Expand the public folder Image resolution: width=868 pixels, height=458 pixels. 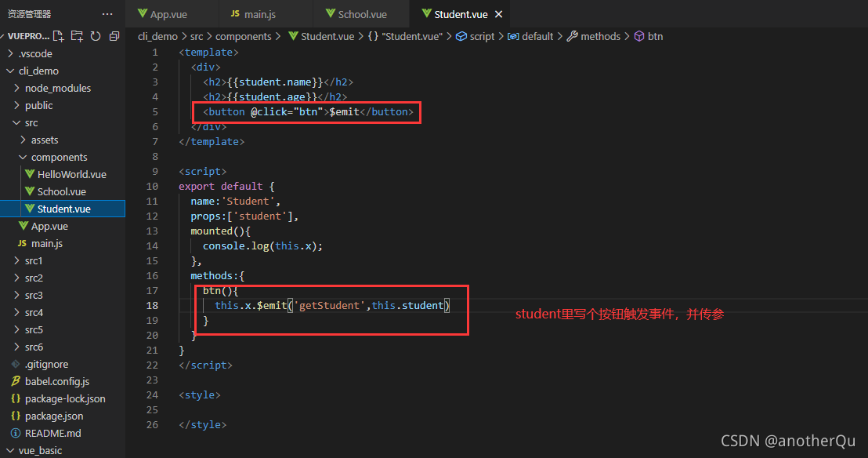(63, 105)
